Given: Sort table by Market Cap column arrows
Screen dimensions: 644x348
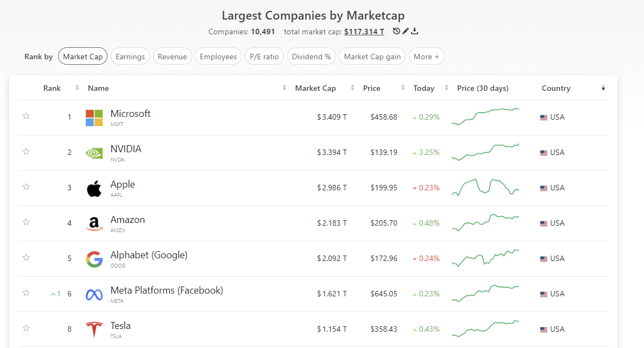Looking at the screenshot, I should (352, 88).
